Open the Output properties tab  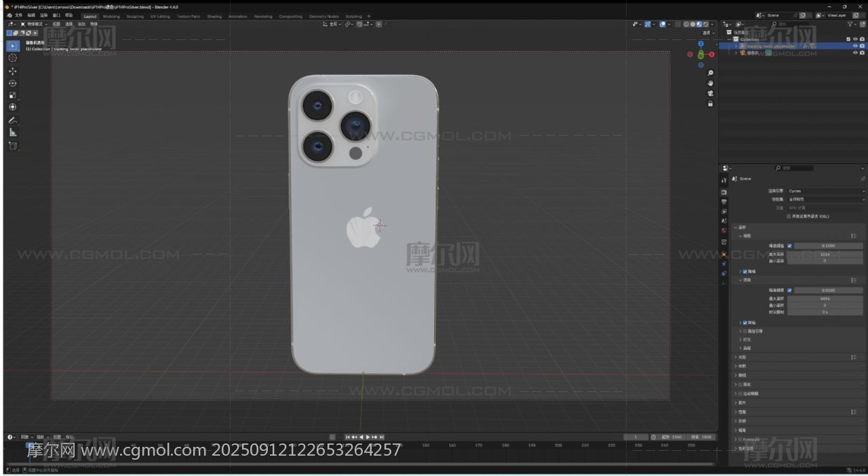tap(724, 202)
